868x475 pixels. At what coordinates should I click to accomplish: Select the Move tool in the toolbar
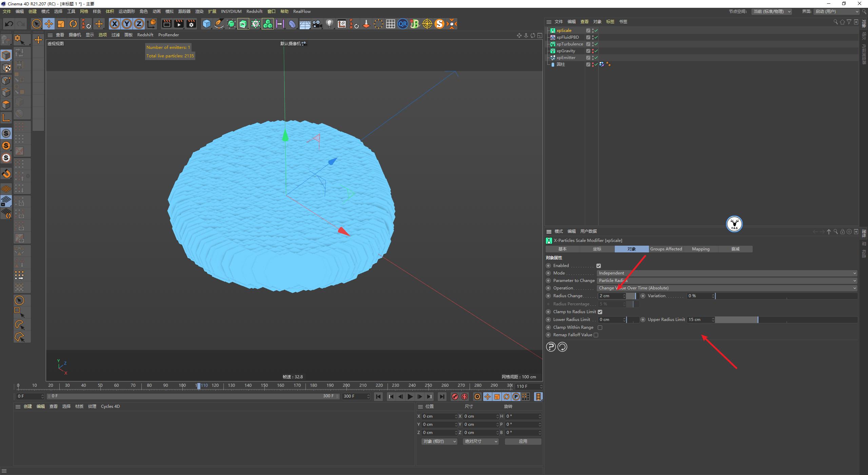click(49, 24)
